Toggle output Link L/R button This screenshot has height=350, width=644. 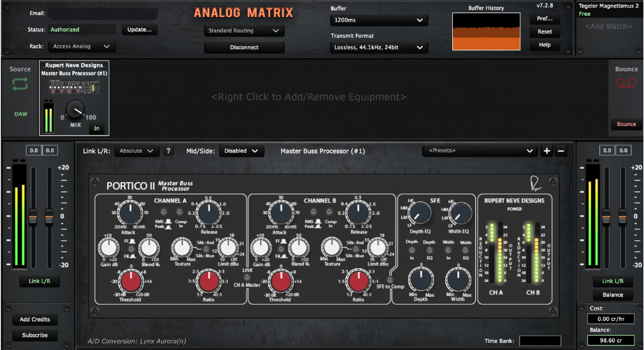pyautogui.click(x=613, y=281)
